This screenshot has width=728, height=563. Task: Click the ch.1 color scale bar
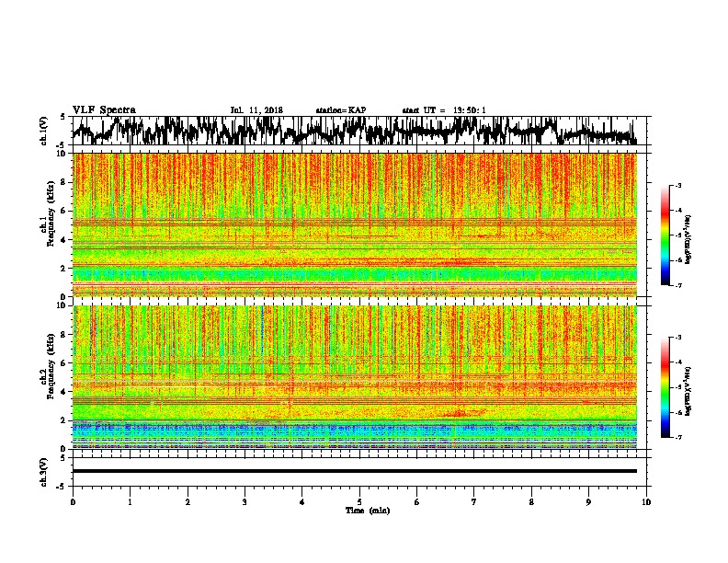point(665,236)
